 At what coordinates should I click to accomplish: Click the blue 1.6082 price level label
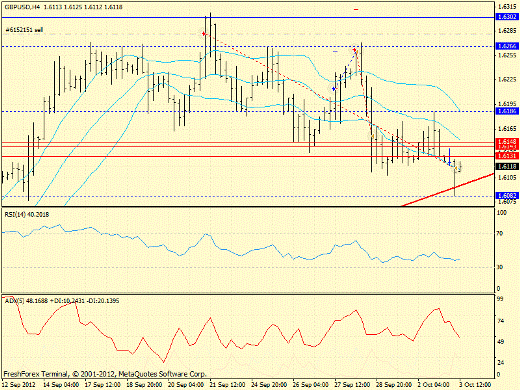[507, 196]
